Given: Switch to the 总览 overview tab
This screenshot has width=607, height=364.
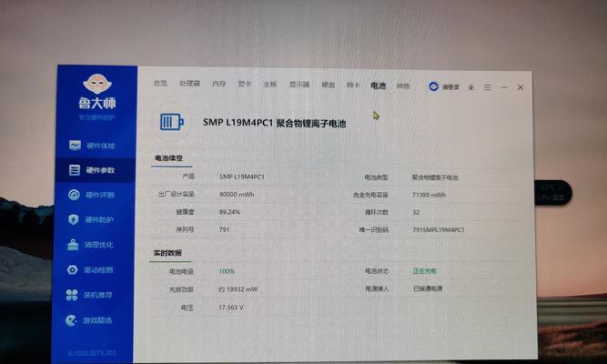Looking at the screenshot, I should point(160,83).
